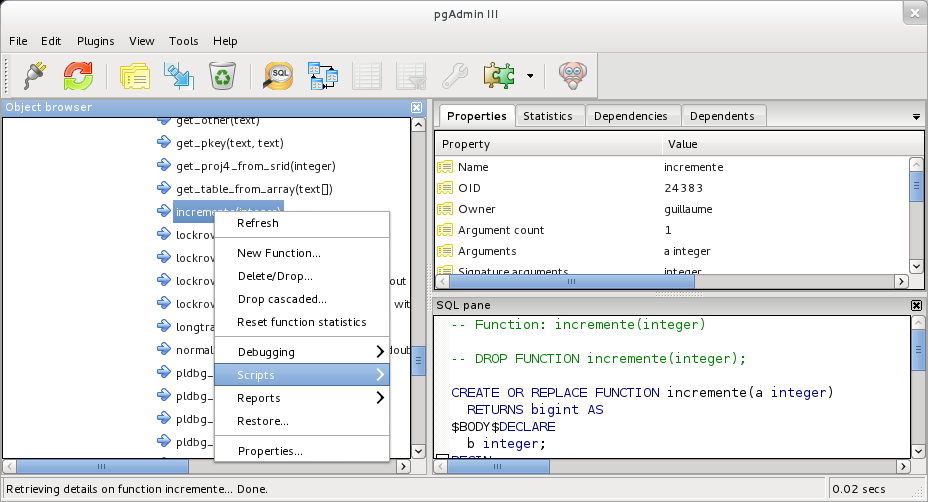The height and width of the screenshot is (502, 928).
Task: Choose Properties... in context menu
Action: [302, 450]
